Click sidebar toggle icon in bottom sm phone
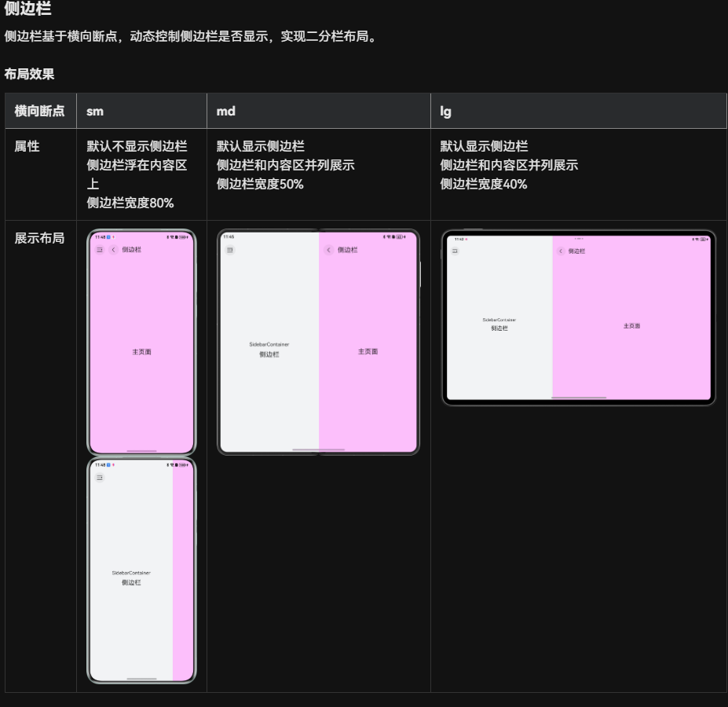This screenshot has width=728, height=707. pos(100,478)
